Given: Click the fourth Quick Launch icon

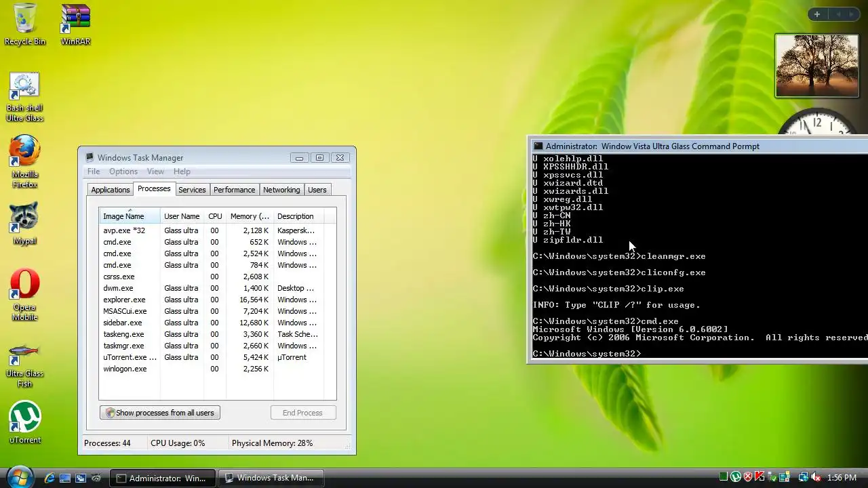Looking at the screenshot, I should (96, 478).
